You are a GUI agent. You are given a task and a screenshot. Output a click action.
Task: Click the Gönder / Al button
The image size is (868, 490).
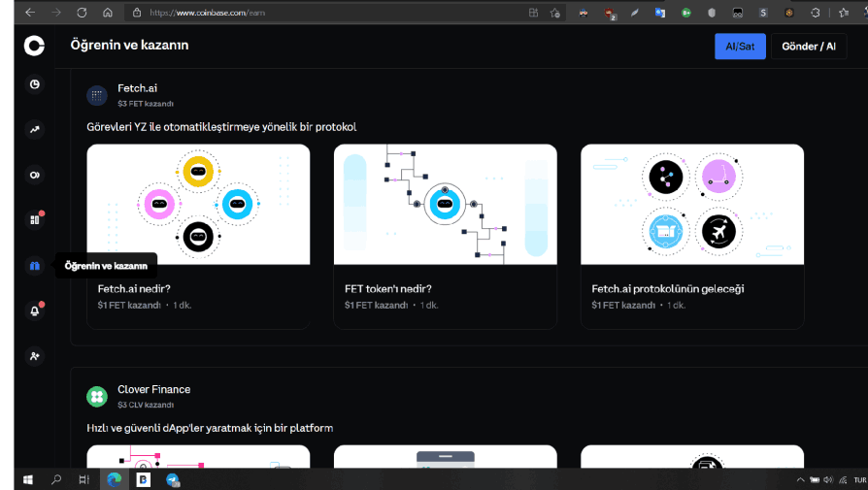(809, 47)
